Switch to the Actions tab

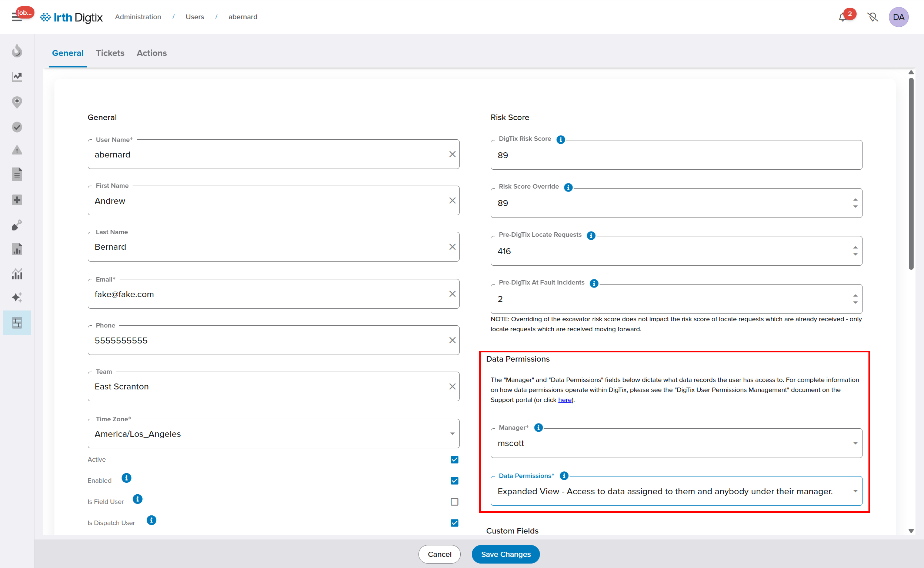tap(152, 53)
